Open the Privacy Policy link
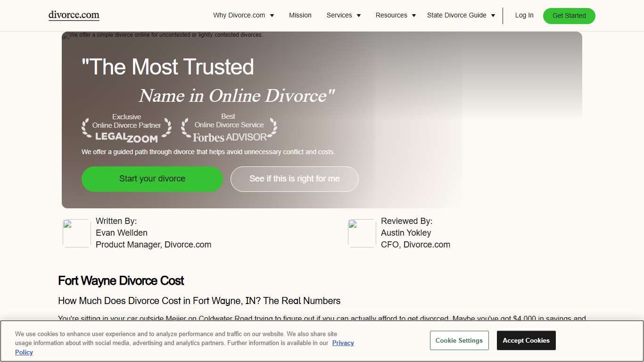Viewport: 644px width, 362px height. [x=343, y=343]
